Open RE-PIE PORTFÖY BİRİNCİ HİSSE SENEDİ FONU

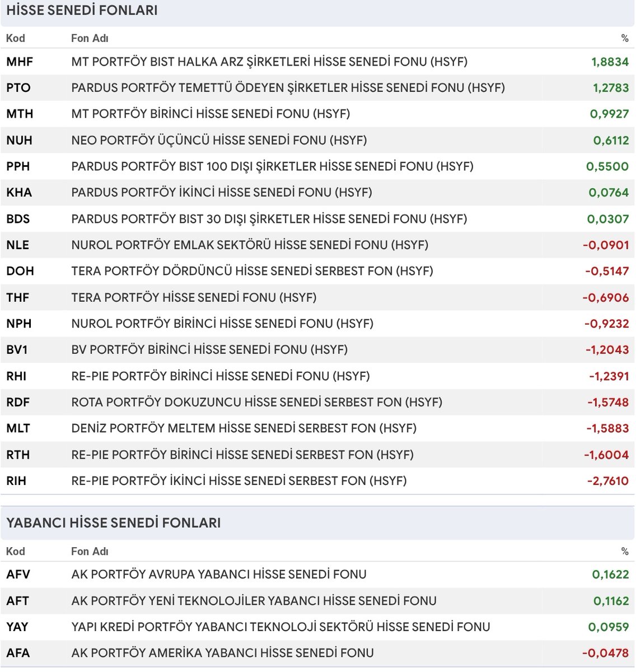[x=221, y=376]
